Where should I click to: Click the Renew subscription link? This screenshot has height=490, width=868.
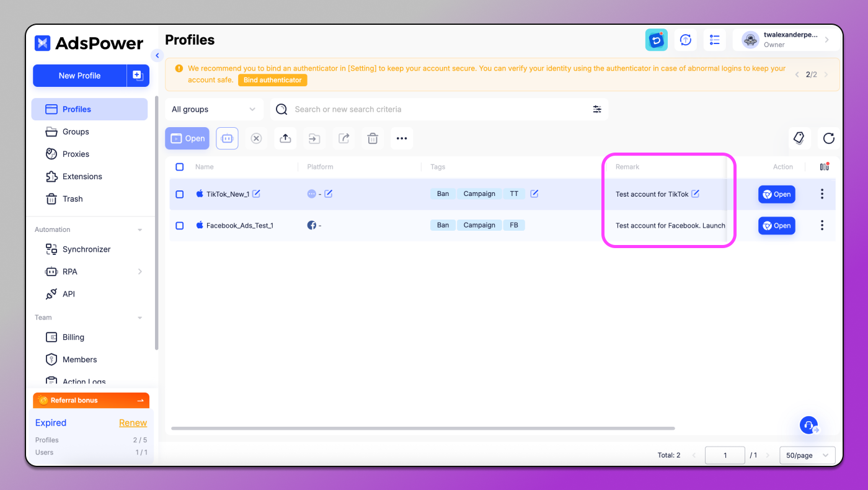133,423
